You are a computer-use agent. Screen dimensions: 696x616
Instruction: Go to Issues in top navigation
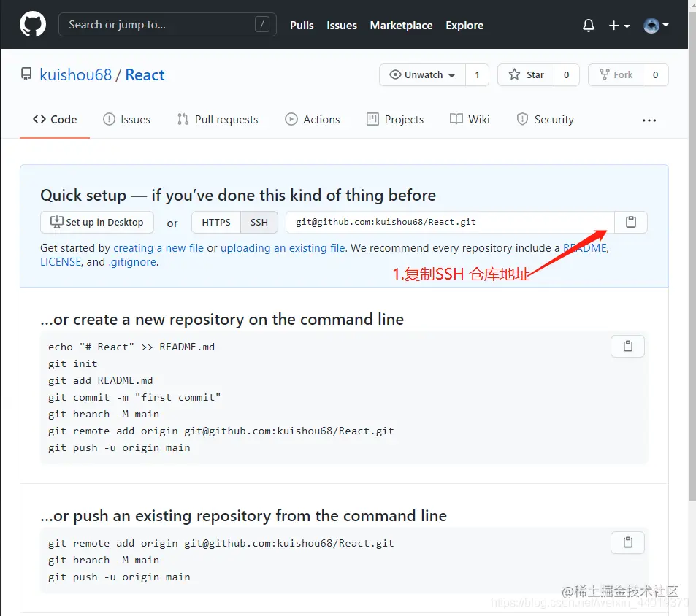click(x=342, y=26)
